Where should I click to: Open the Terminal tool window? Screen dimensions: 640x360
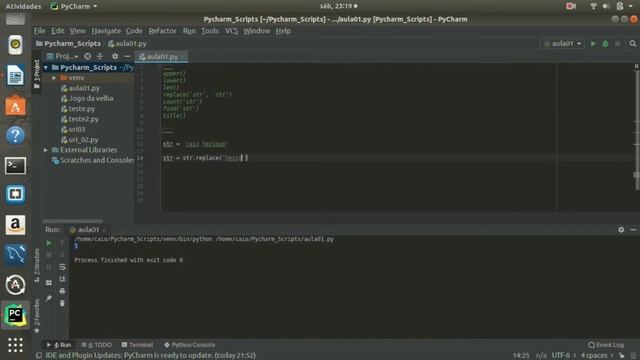[x=137, y=345]
